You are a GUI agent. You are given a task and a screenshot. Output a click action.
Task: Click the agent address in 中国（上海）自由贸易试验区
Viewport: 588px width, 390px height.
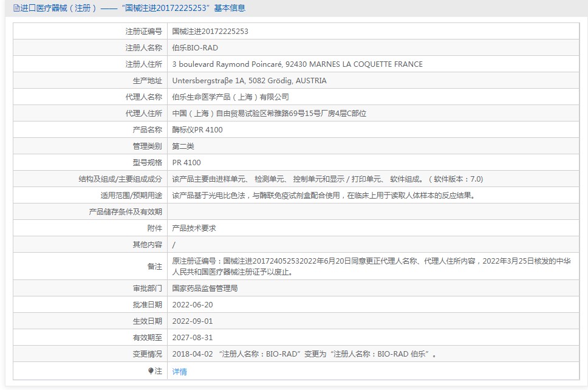pyautogui.click(x=269, y=114)
